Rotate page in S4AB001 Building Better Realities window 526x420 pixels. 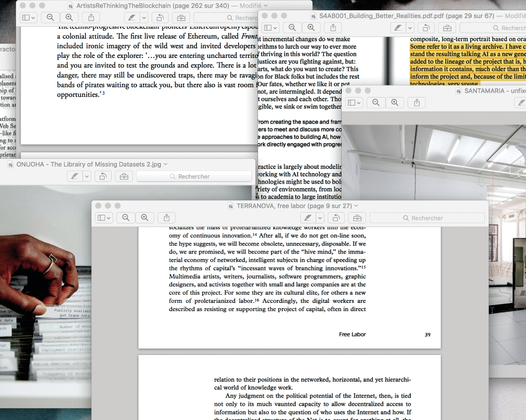427,28
